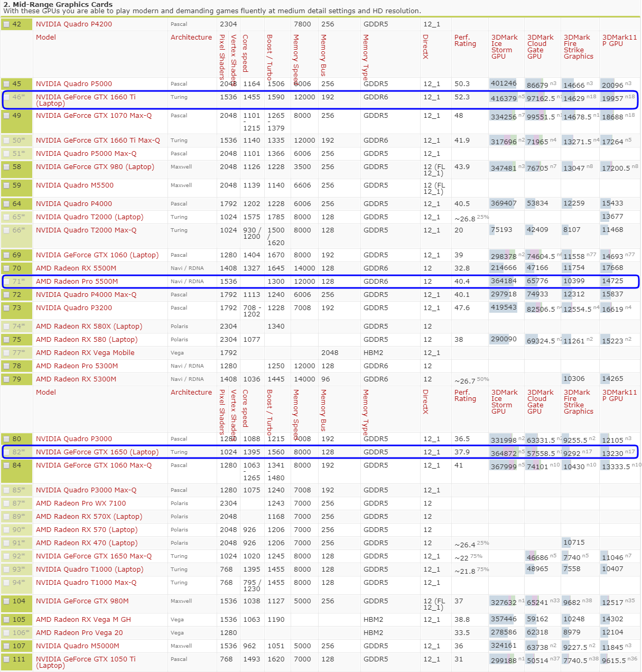Viewport: 642px width, 672px height.
Task: Enable checkbox on Quadro M5500 row
Action: [x=6, y=185]
